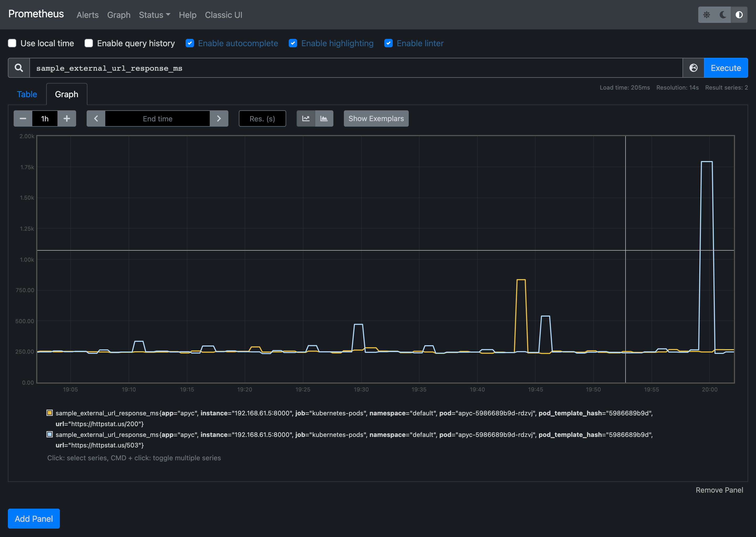Switch to the Table tab
This screenshot has height=537, width=756.
[x=27, y=94]
